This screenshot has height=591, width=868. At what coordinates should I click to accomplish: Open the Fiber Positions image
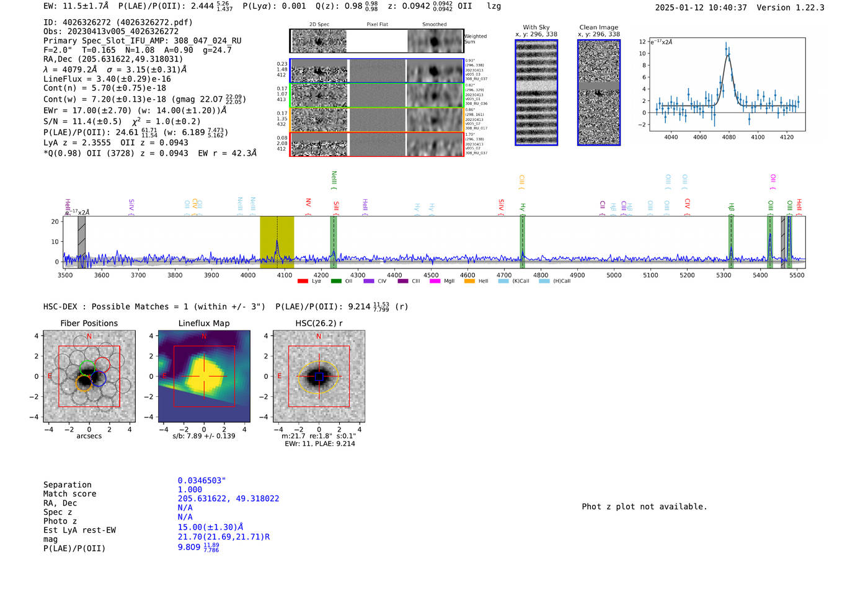[x=89, y=376]
